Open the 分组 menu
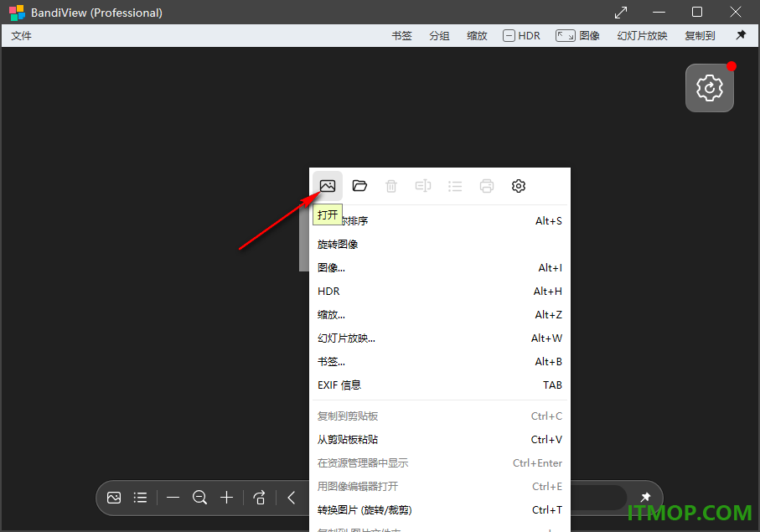 point(439,36)
